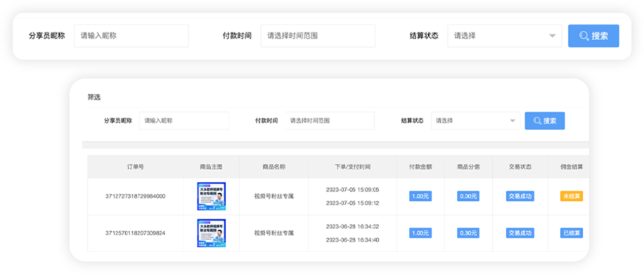The height and width of the screenshot is (274, 644).
Task: Click the 付款金额 column header
Action: pos(420,167)
